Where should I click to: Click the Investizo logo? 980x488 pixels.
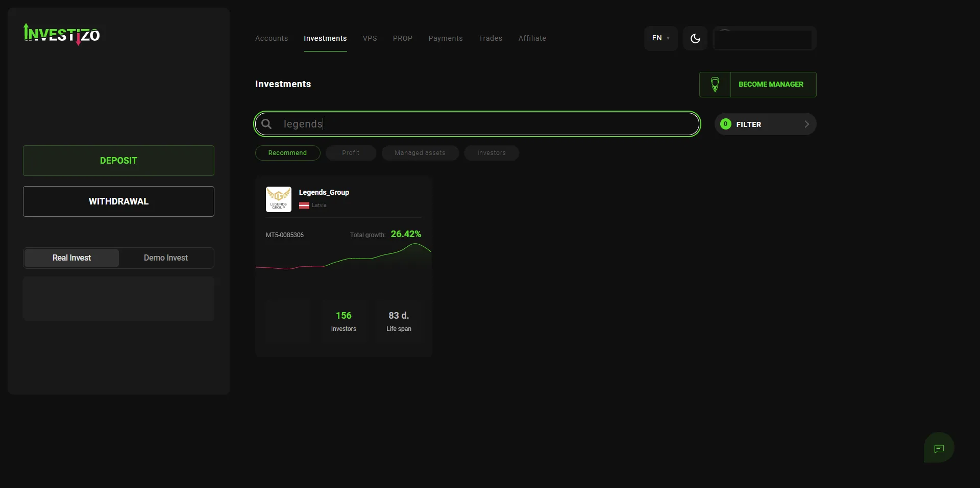[x=62, y=34]
